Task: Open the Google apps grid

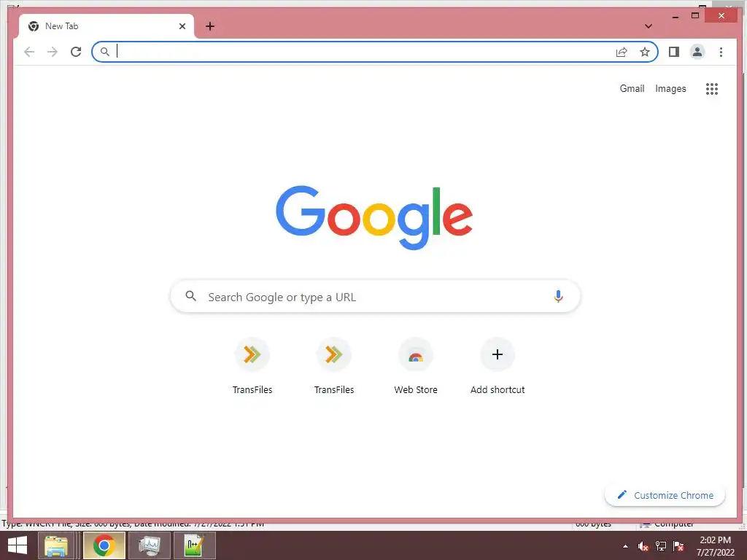Action: tap(712, 88)
